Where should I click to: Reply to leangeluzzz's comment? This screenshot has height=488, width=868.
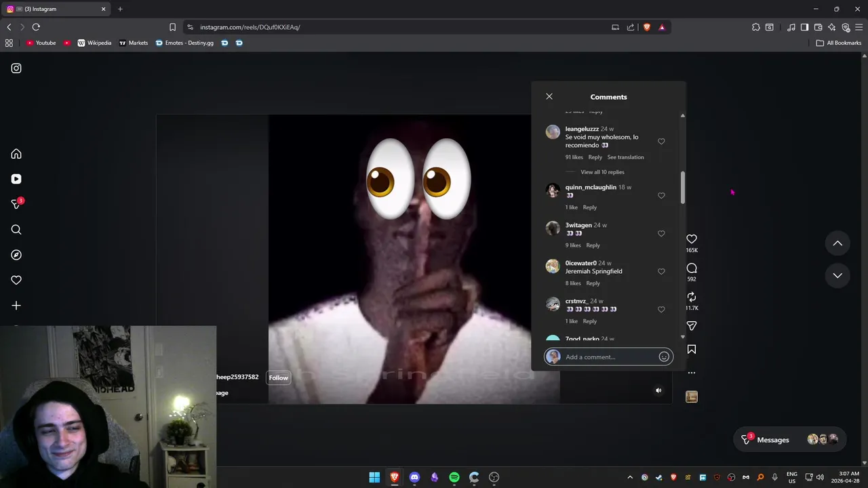pos(595,157)
